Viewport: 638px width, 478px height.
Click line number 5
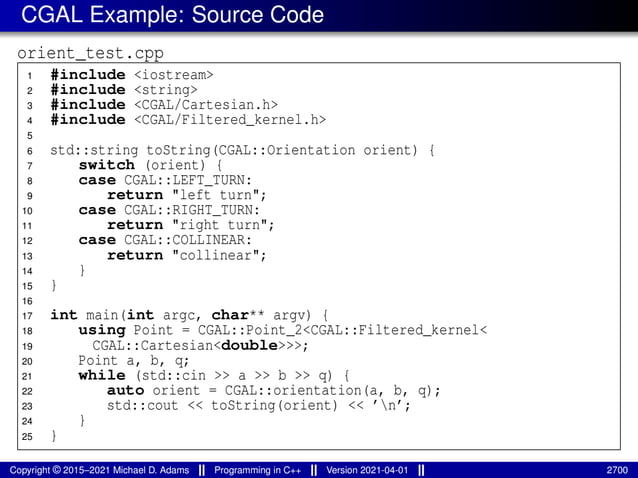click(29, 135)
